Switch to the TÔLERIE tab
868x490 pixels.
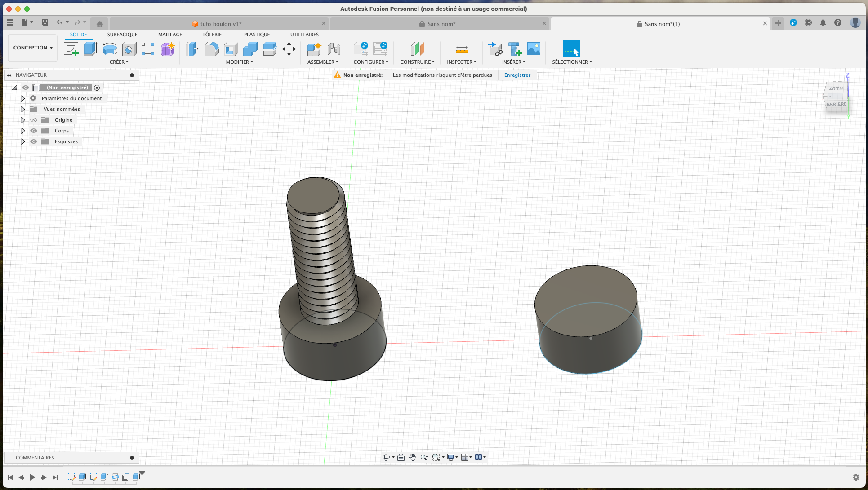(x=212, y=35)
